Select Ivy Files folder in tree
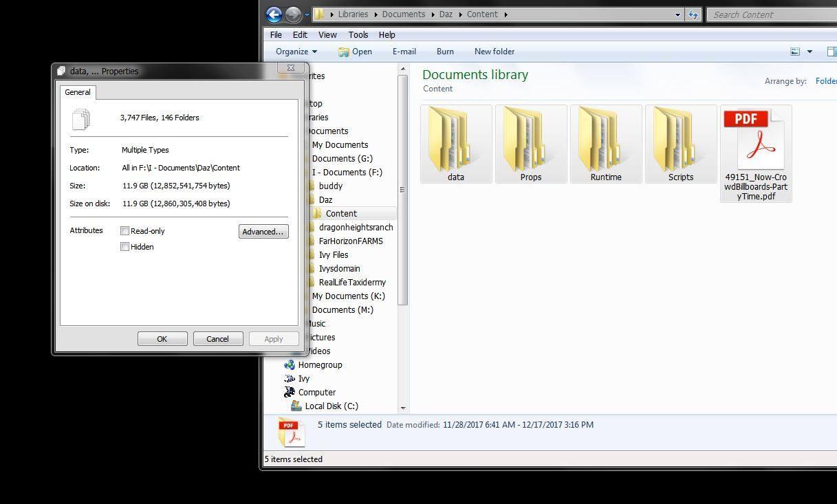 [x=334, y=254]
